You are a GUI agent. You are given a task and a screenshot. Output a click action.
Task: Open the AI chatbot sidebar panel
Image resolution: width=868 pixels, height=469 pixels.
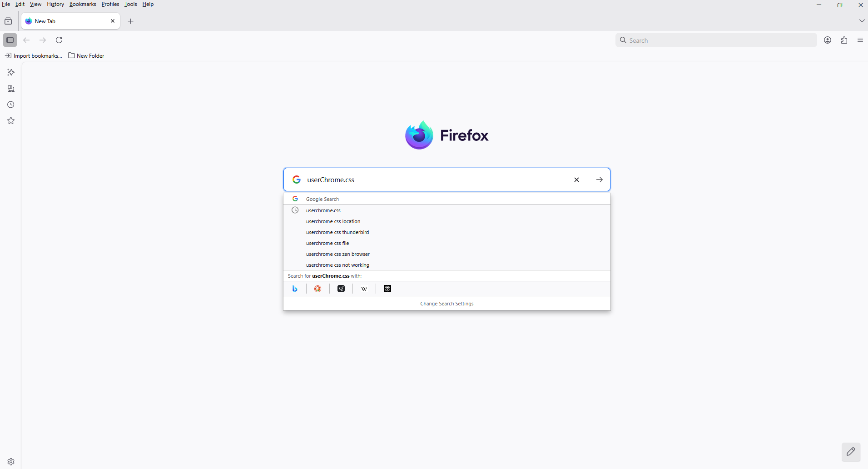(x=11, y=72)
